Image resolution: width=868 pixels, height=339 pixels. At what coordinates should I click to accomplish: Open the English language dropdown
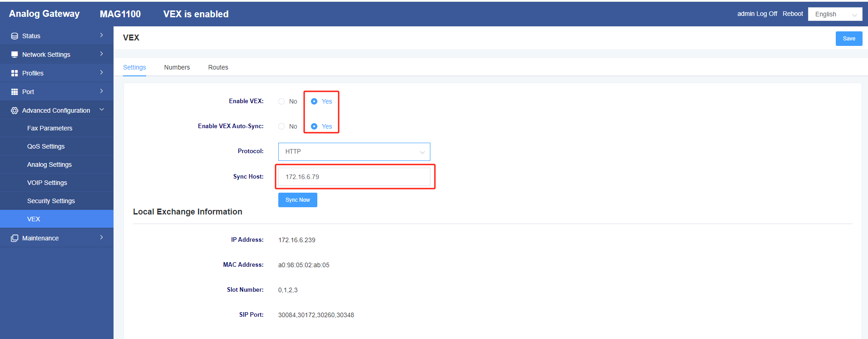[835, 14]
